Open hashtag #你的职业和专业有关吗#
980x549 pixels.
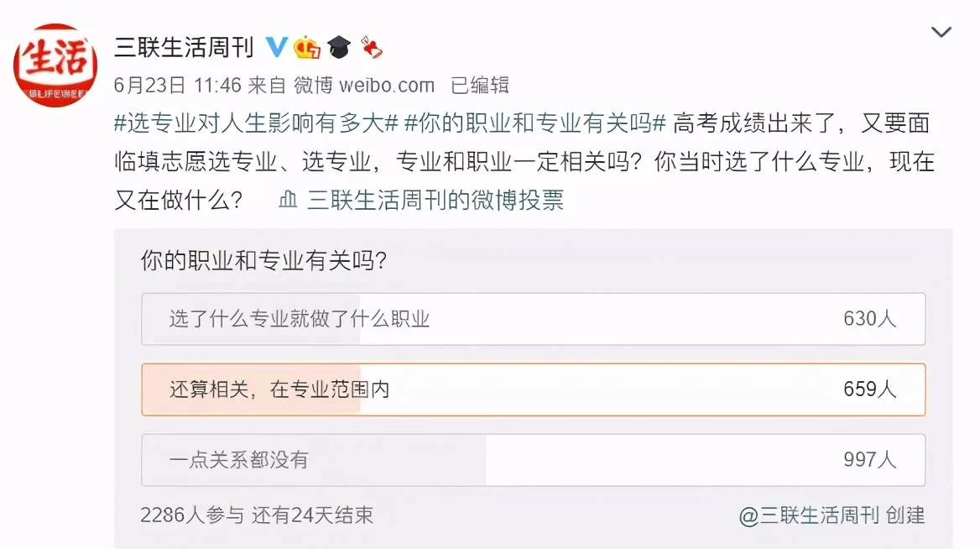click(534, 123)
